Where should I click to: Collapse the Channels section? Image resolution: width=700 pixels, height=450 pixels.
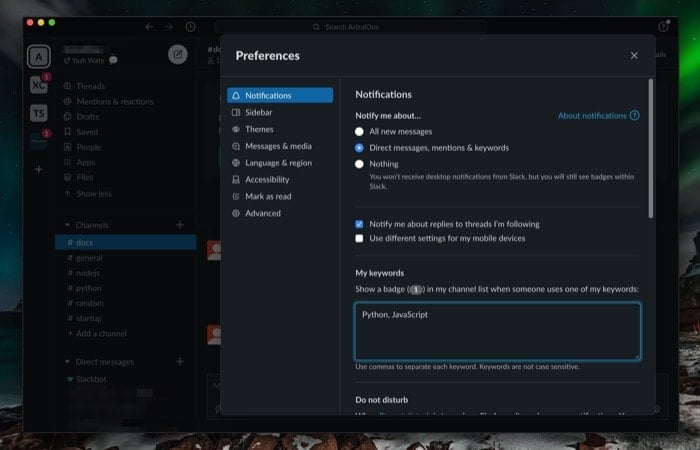(67, 225)
